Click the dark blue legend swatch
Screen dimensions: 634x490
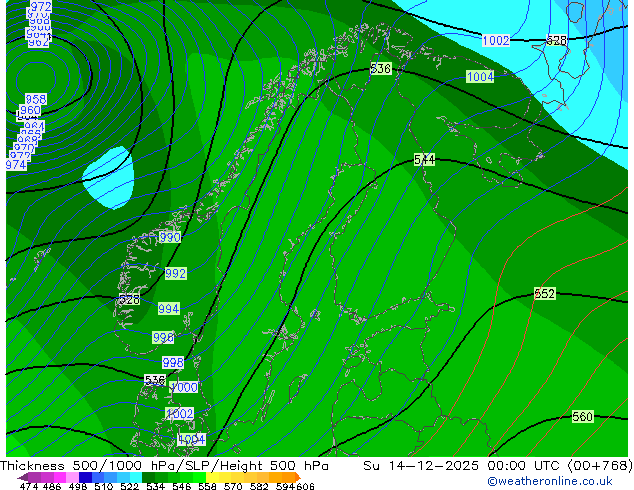point(85,477)
